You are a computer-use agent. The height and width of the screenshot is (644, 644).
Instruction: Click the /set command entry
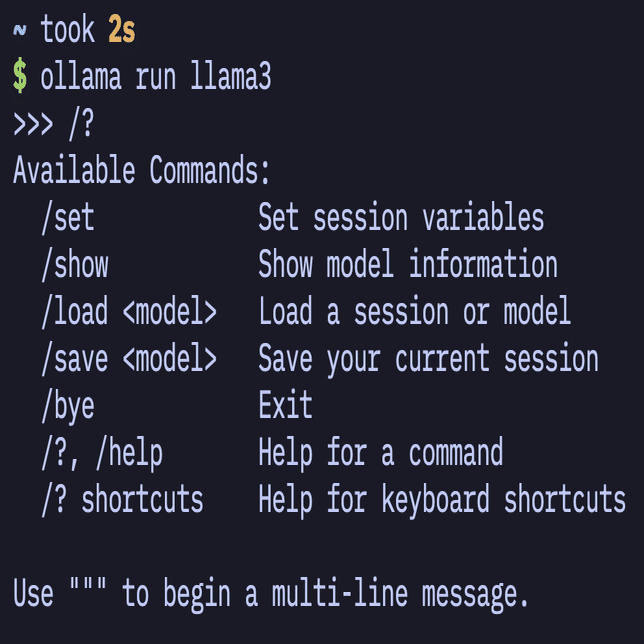point(68,218)
